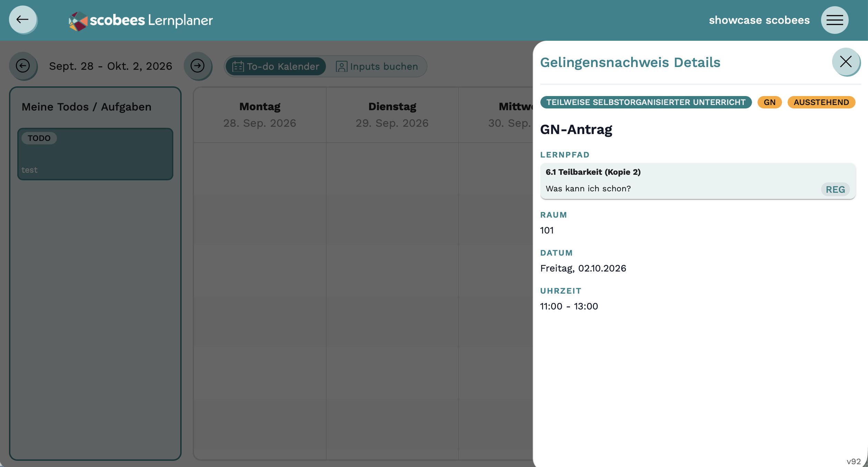Open the hamburger menu
This screenshot has width=868, height=467.
point(835,20)
